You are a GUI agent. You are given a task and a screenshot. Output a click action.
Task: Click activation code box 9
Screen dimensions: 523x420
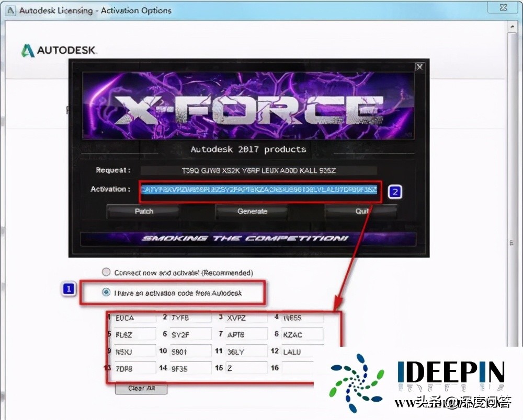tap(135, 352)
